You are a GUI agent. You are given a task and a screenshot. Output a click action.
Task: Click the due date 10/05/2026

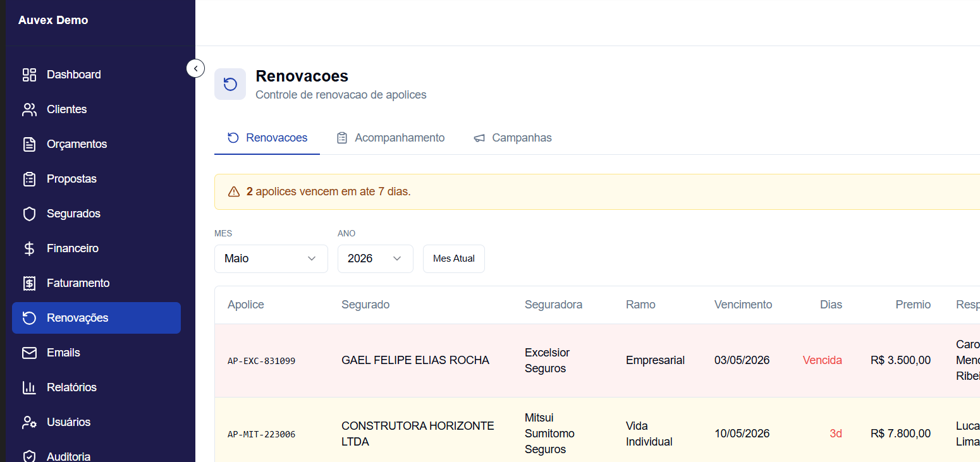tap(742, 434)
